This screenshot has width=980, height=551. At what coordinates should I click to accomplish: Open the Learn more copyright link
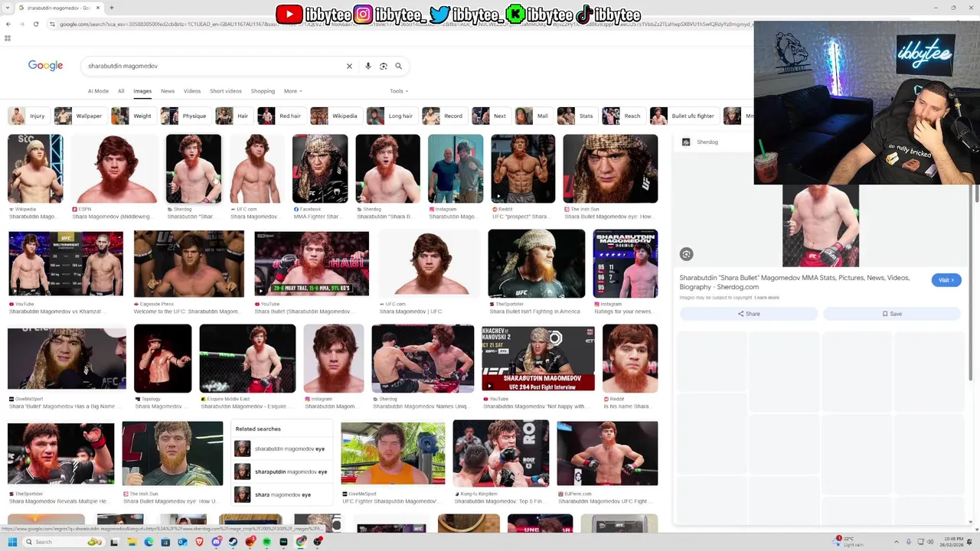(767, 298)
